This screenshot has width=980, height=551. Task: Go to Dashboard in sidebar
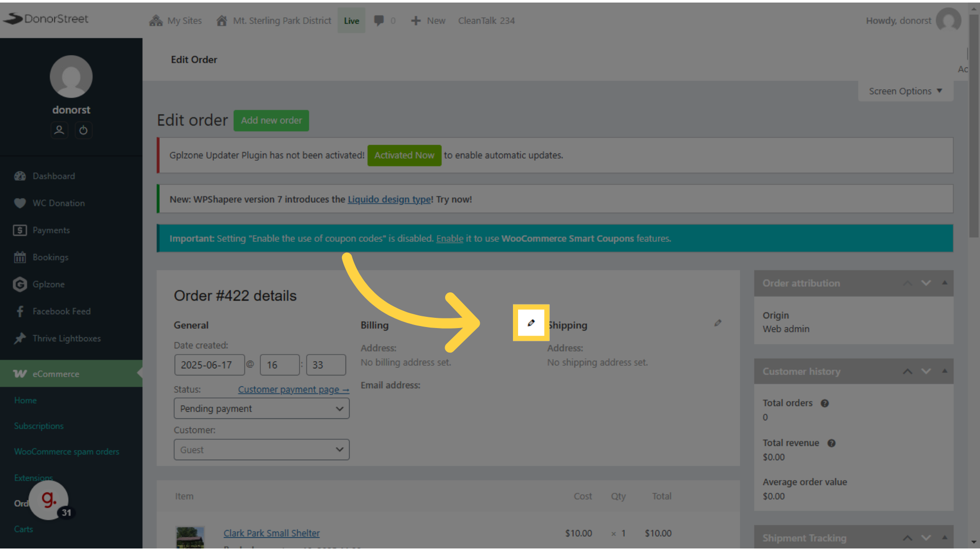click(x=54, y=176)
